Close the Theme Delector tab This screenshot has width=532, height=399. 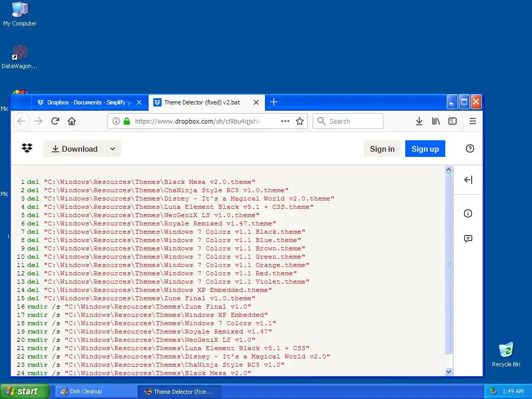256,102
